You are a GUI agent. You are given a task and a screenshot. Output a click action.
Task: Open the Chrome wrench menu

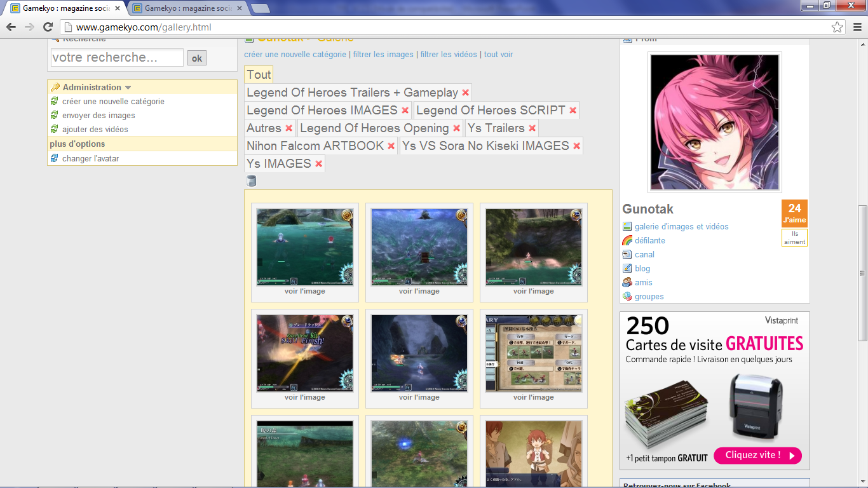(857, 27)
